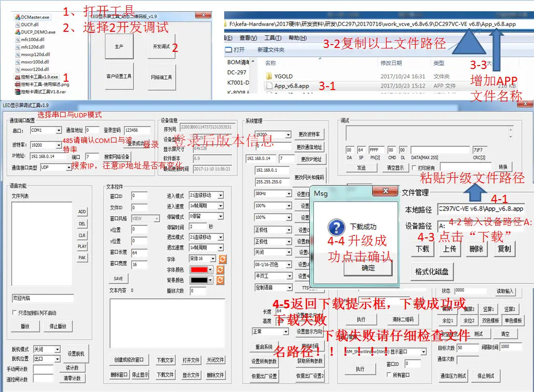
Task: Toggle the 打印所有 checkbox
Action: [414, 168]
